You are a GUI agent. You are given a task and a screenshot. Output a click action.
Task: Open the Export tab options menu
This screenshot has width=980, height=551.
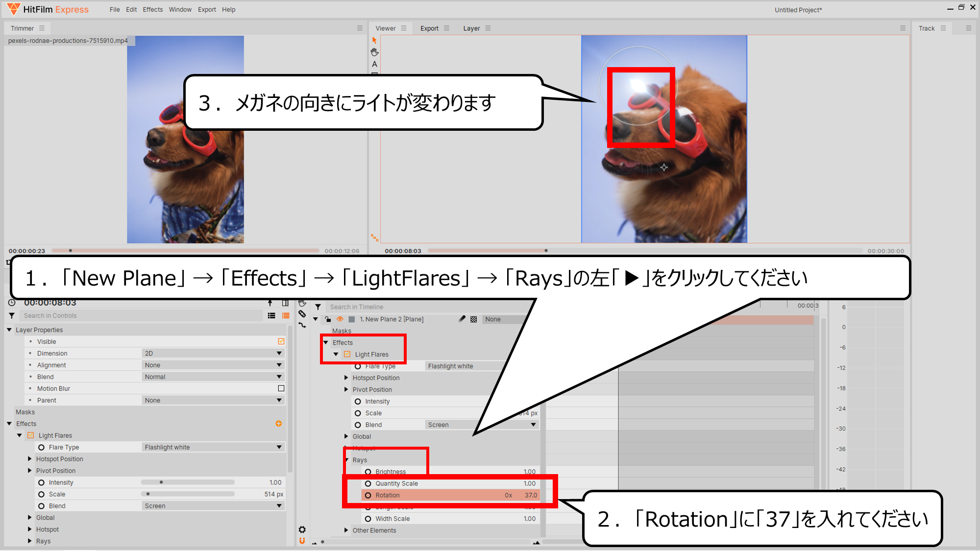click(446, 28)
